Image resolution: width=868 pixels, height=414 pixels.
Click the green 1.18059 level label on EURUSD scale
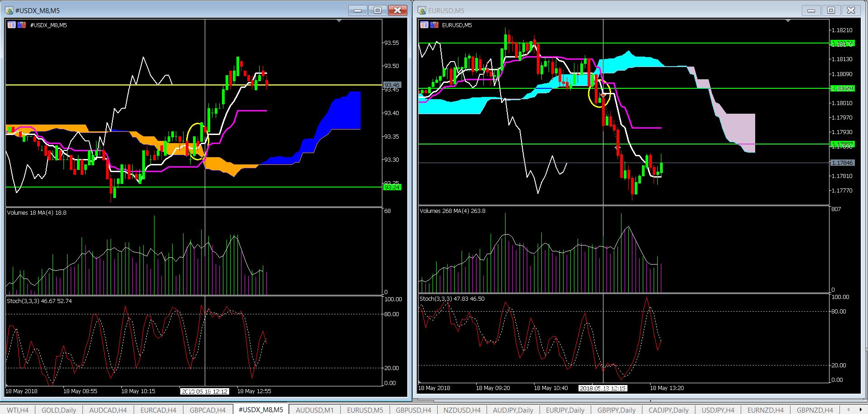pyautogui.click(x=842, y=88)
